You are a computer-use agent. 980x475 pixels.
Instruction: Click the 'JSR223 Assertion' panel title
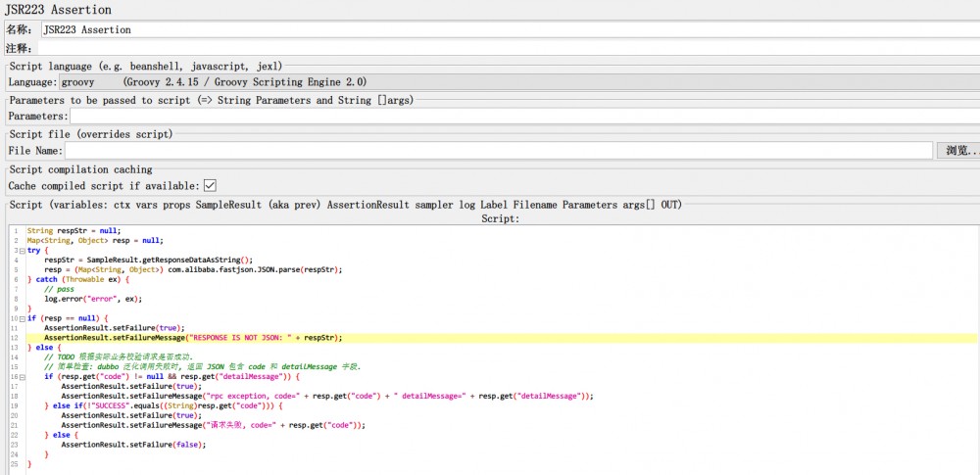coord(58,10)
